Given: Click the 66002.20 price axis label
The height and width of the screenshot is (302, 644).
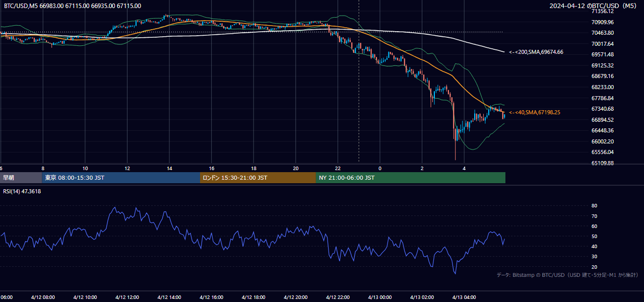Looking at the screenshot, I should pos(603,141).
